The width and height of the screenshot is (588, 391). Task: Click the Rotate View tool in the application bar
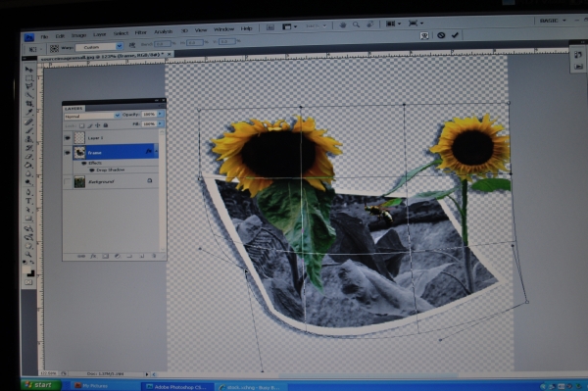369,24
